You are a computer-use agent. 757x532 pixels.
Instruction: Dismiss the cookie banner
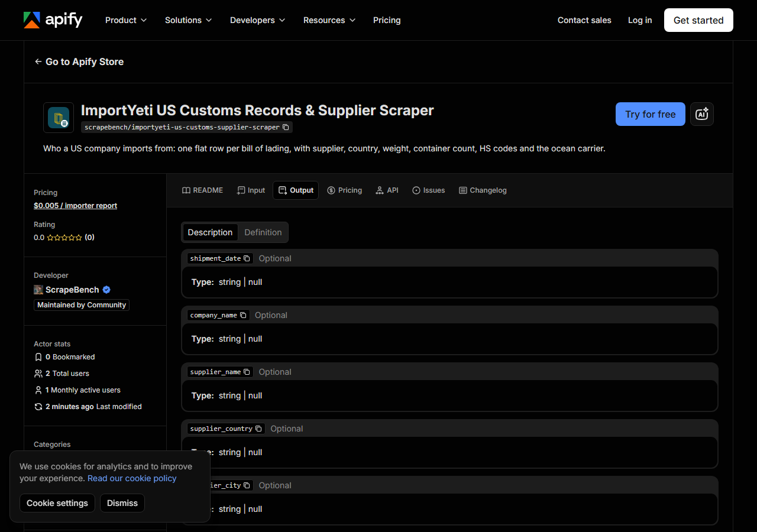(122, 503)
